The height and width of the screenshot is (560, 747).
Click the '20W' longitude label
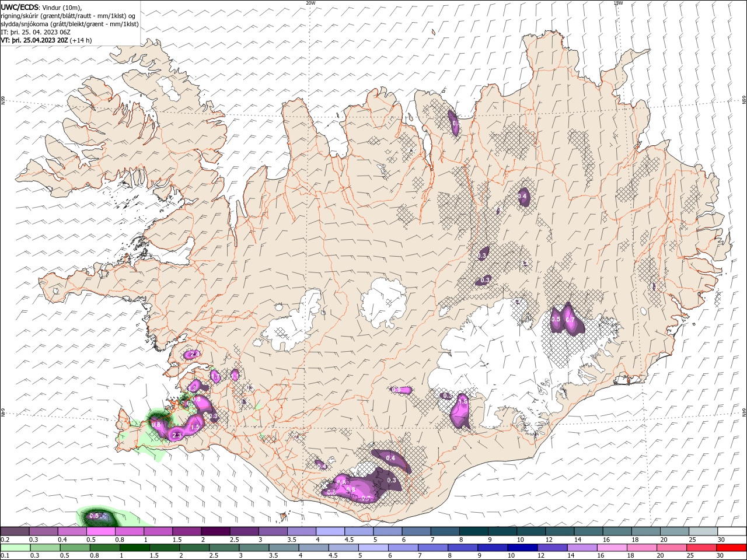pos(310,3)
